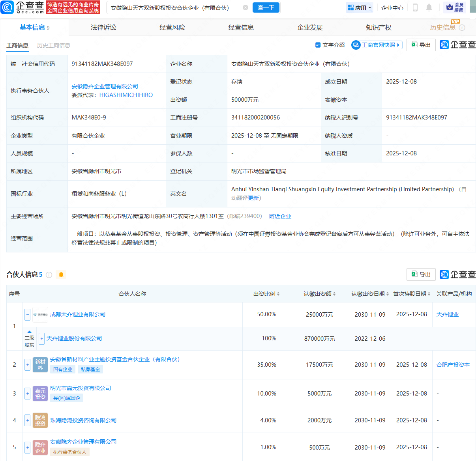The height and width of the screenshot is (461, 476).
Task: Click the yellow bell icon next to 合伙人信息
Action: click(61, 274)
